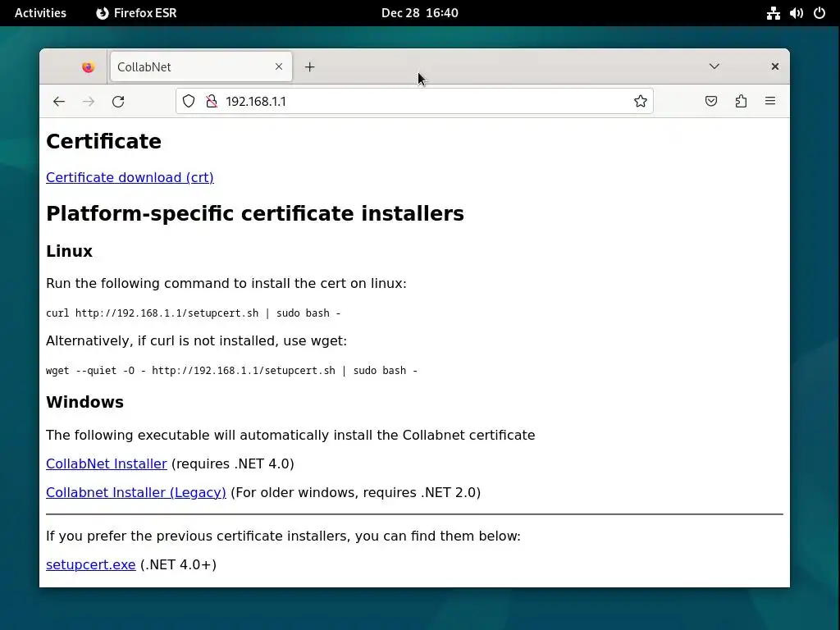Download setupcert.exe
The width and height of the screenshot is (840, 630).
[x=90, y=564]
